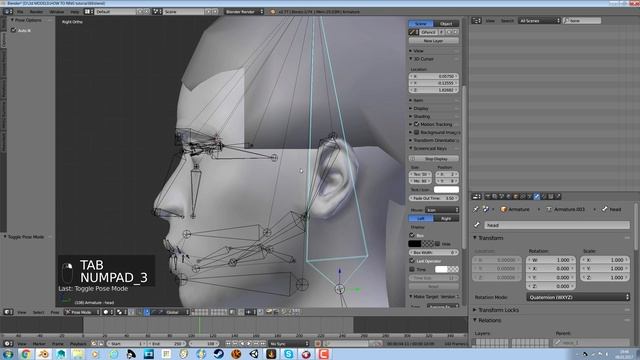This screenshot has height=360, width=640.
Task: Open Unity from the taskbar
Action: [x=253, y=354]
